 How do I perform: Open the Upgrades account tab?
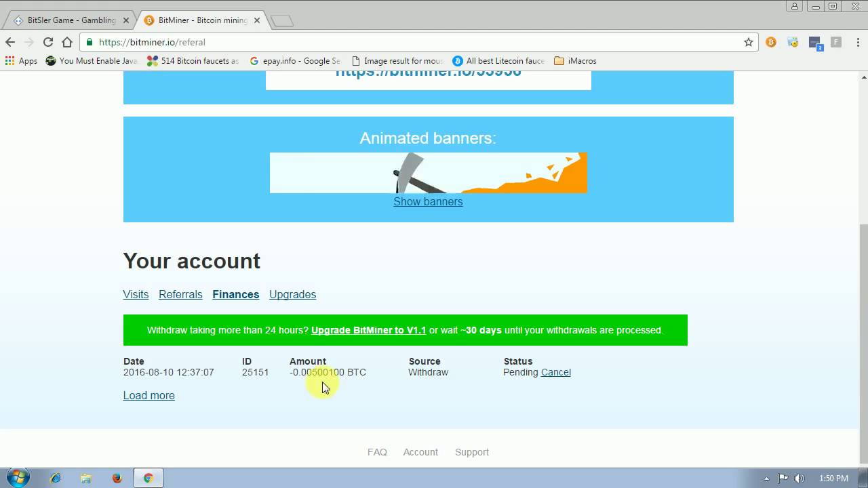point(292,294)
